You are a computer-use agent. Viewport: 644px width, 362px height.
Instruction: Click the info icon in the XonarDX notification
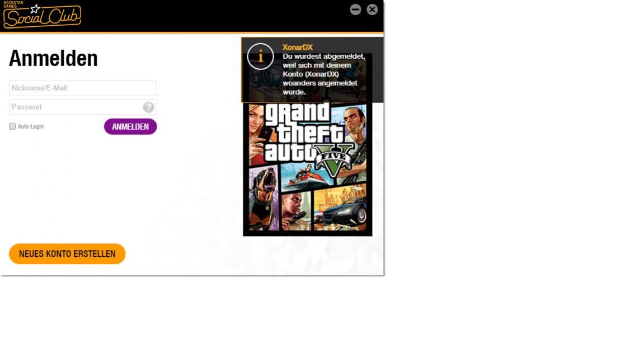tap(260, 57)
